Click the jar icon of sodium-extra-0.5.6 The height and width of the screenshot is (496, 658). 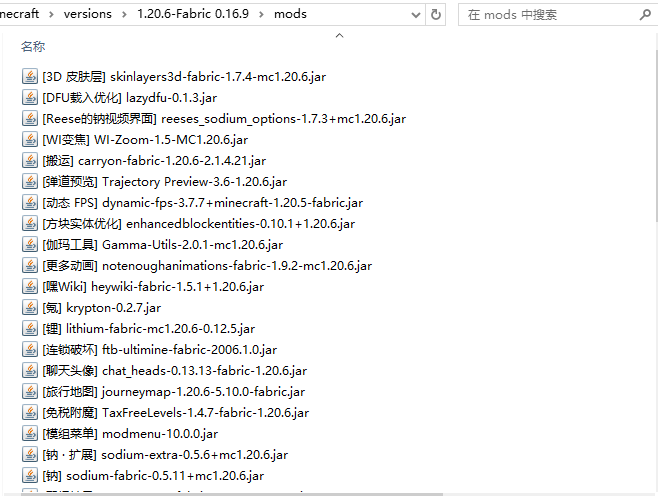click(29, 454)
